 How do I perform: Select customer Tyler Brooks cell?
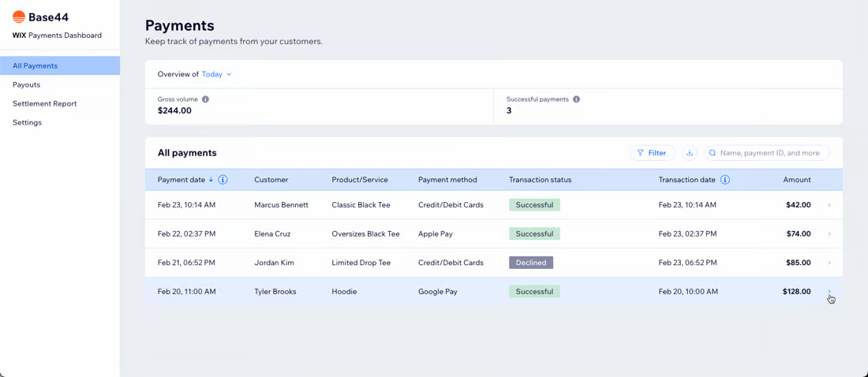pos(275,292)
